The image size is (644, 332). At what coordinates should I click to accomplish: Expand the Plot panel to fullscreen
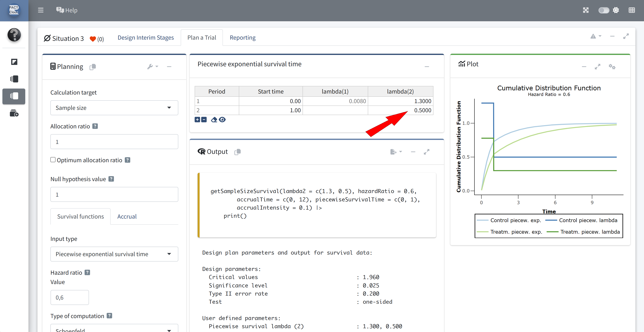tap(597, 66)
